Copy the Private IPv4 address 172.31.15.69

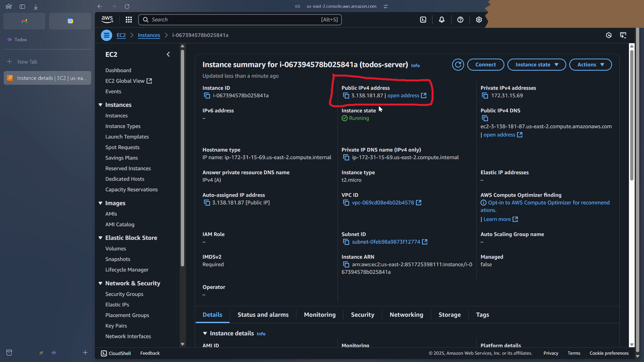click(485, 96)
